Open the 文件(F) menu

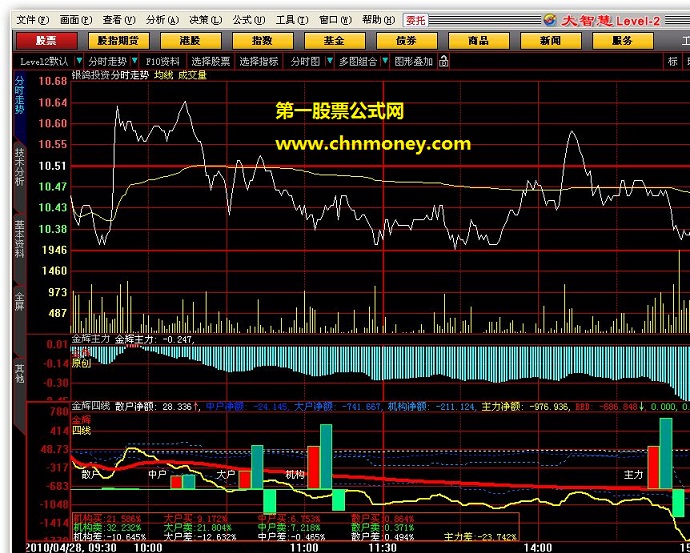pyautogui.click(x=33, y=20)
